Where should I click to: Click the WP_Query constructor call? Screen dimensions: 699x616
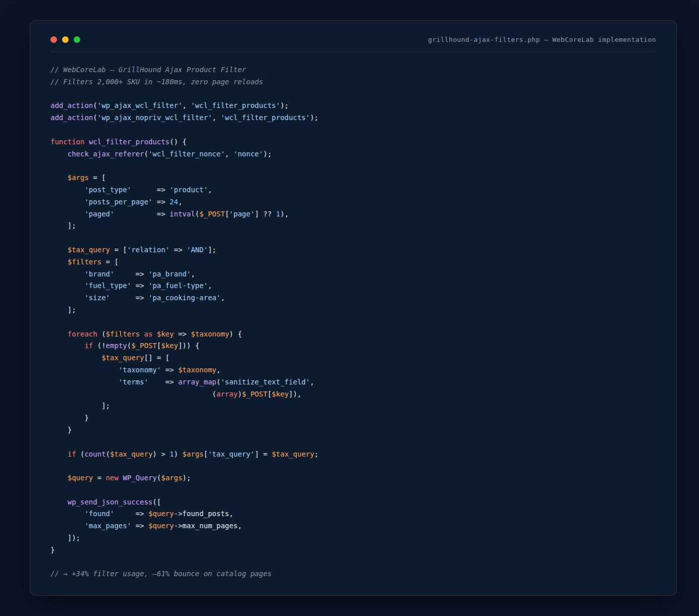click(140, 478)
